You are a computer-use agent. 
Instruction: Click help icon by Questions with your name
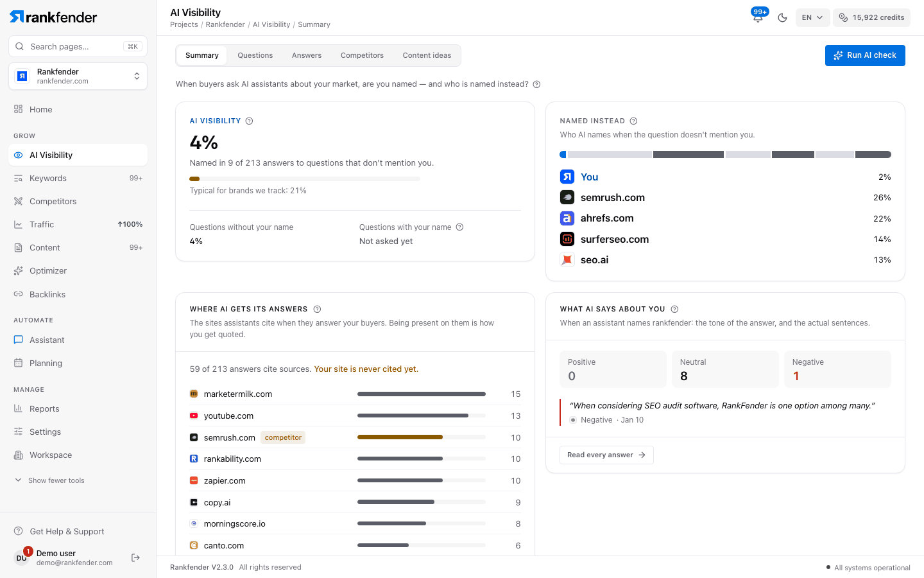[459, 227]
